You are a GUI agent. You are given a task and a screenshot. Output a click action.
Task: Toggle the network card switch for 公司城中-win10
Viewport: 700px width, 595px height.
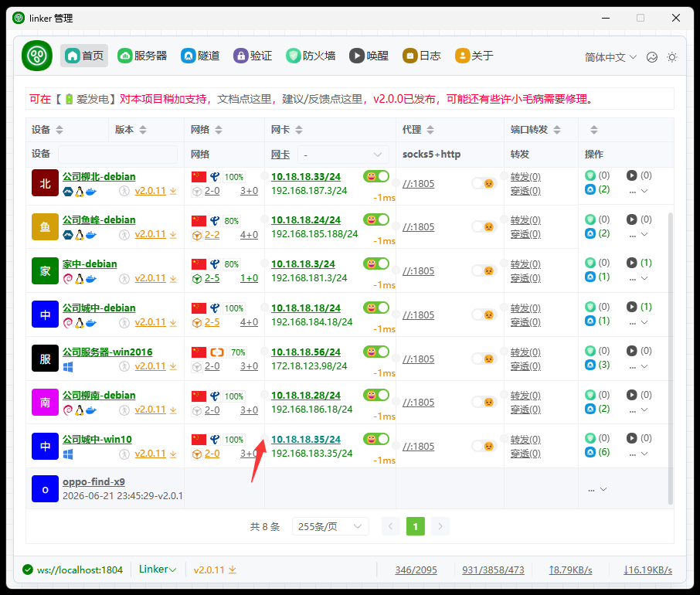click(x=376, y=439)
